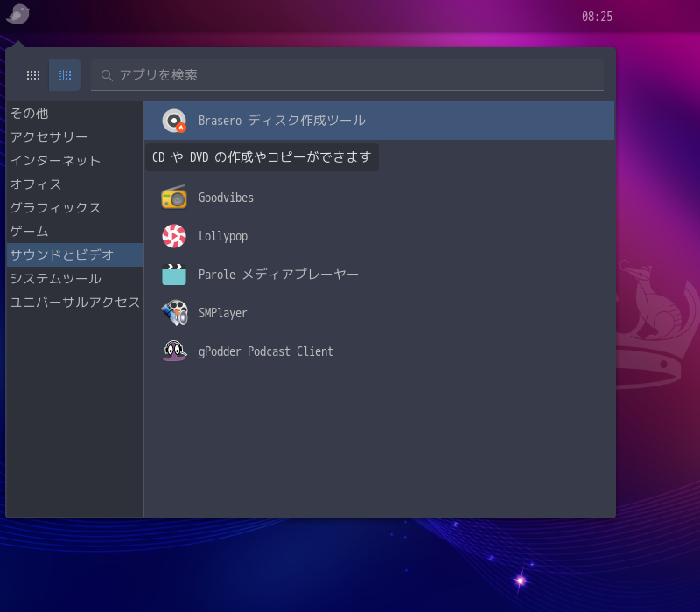This screenshot has height=612, width=700.
Task: Select the オフィス category
Action: tap(75, 184)
